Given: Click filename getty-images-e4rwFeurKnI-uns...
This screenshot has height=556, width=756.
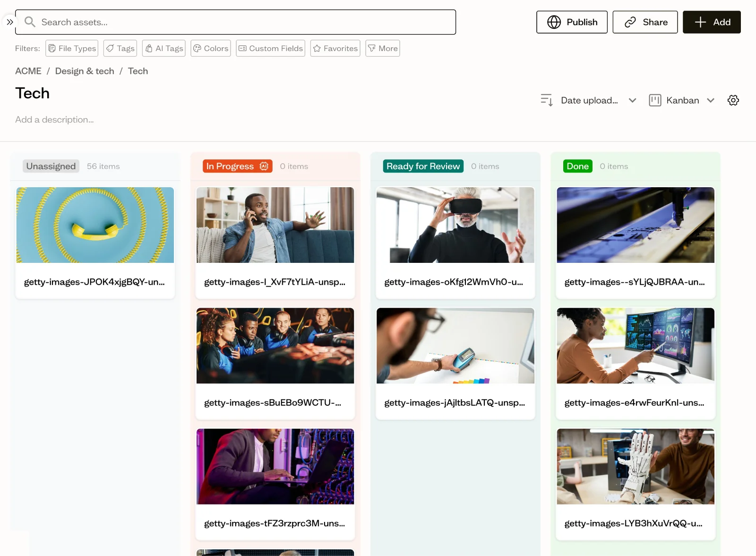Looking at the screenshot, I should tap(634, 403).
